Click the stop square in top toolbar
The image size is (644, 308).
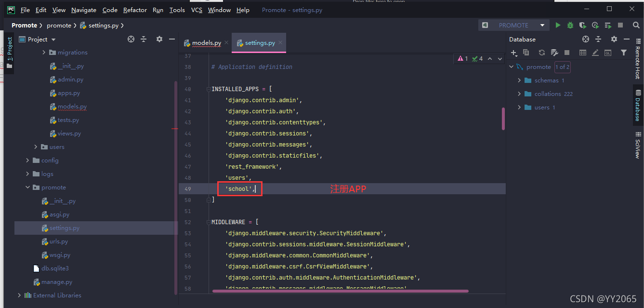[x=620, y=25]
